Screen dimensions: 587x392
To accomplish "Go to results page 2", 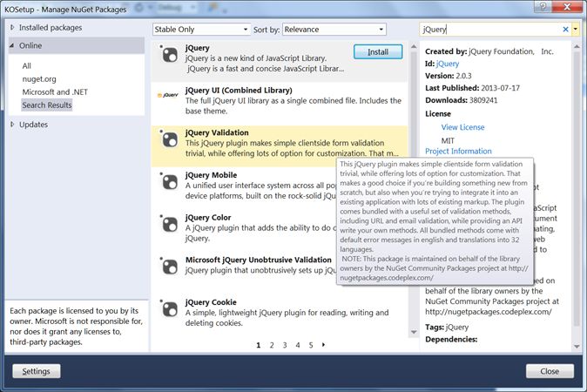I will click(272, 345).
